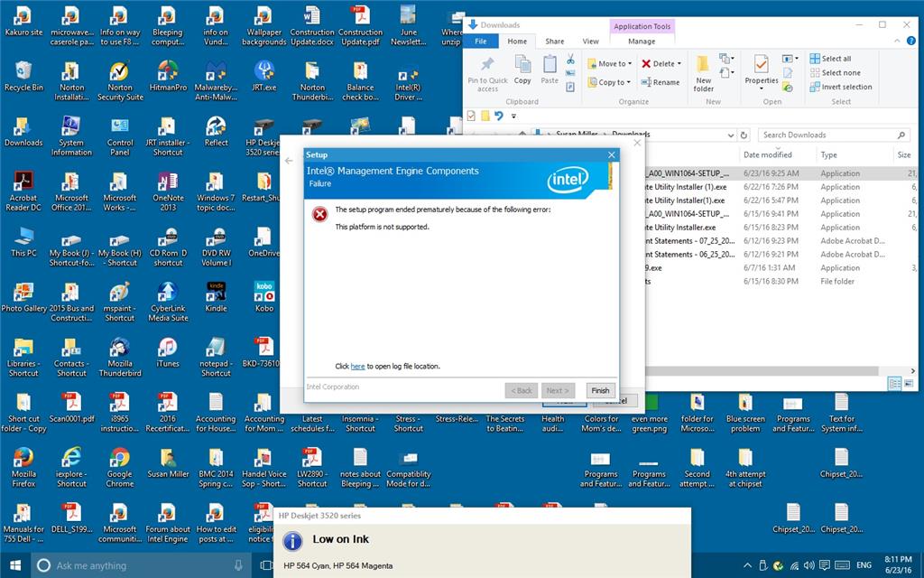924x578 pixels.
Task: Collapse the Explorer ribbon chevron
Action: [897, 41]
